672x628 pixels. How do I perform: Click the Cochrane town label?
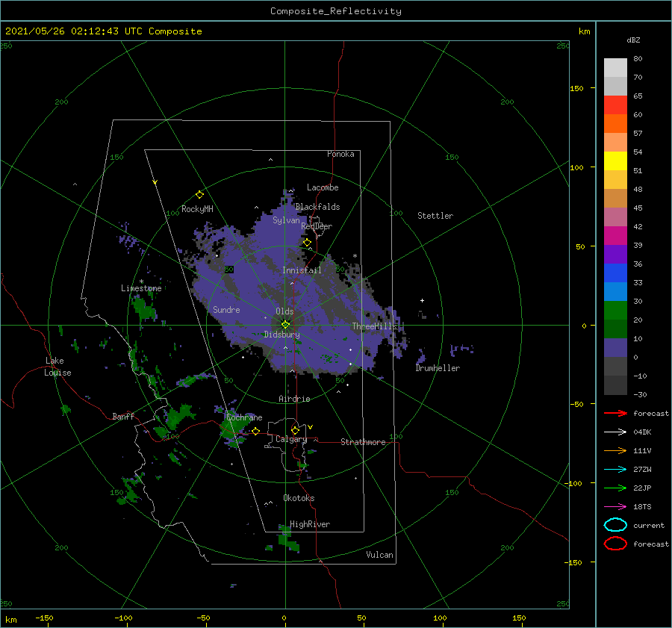(x=244, y=417)
